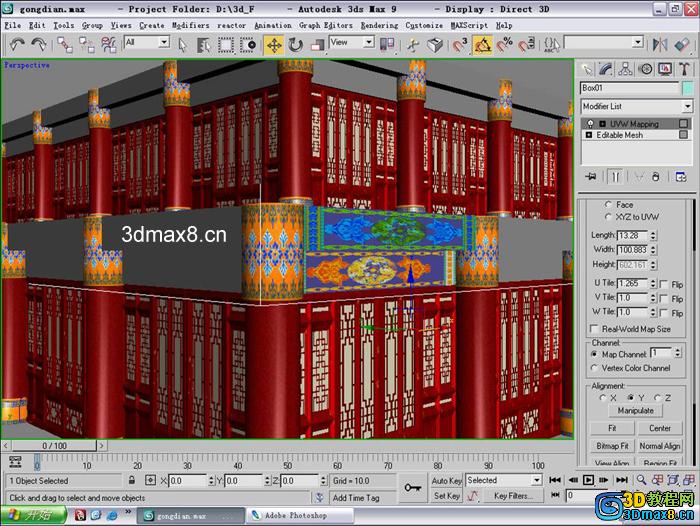Click Box01 object color swatch
The image size is (700, 526).
pyautogui.click(x=688, y=88)
